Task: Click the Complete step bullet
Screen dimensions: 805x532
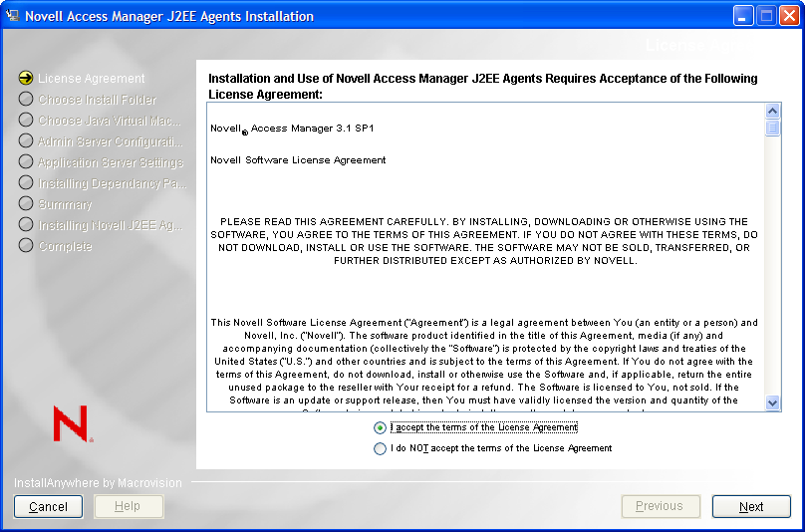Action: point(26,245)
